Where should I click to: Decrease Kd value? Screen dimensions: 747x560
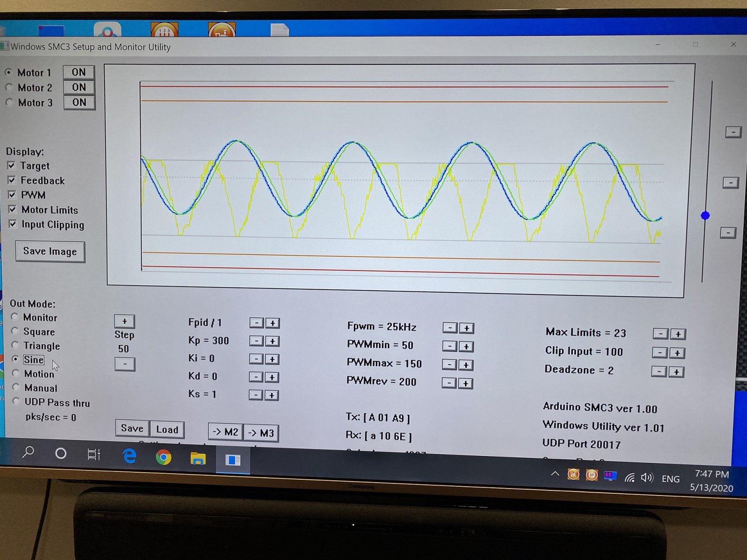click(x=256, y=377)
